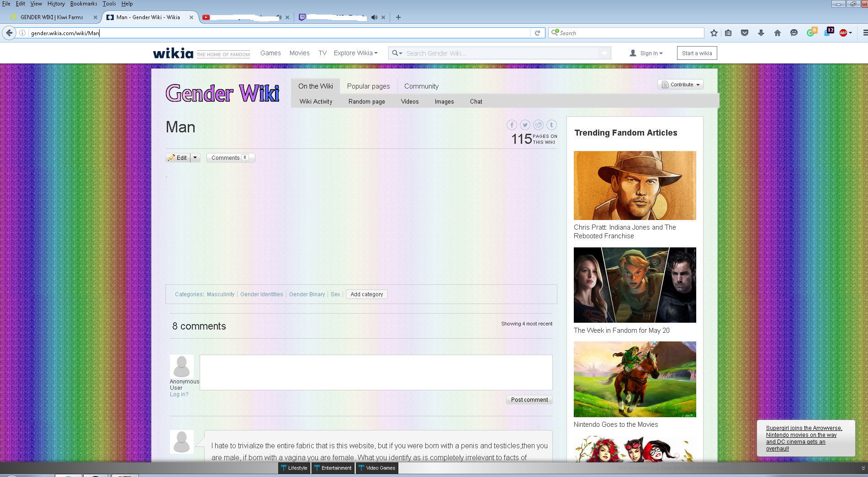Select the Popular pages tab
This screenshot has width=868, height=477.
click(x=368, y=86)
